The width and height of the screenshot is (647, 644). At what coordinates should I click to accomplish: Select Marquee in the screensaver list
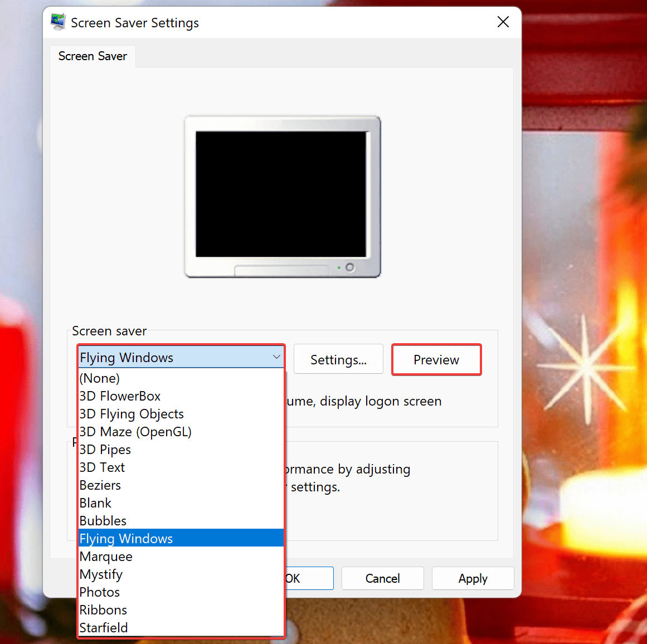tap(106, 556)
